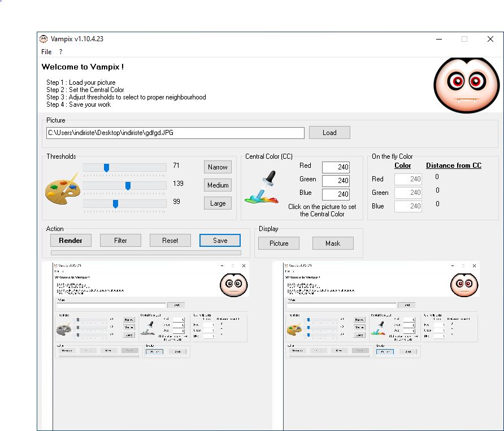Viewport: 504px width, 431px height.
Task: Minimize the Vampix window
Action: click(439, 39)
